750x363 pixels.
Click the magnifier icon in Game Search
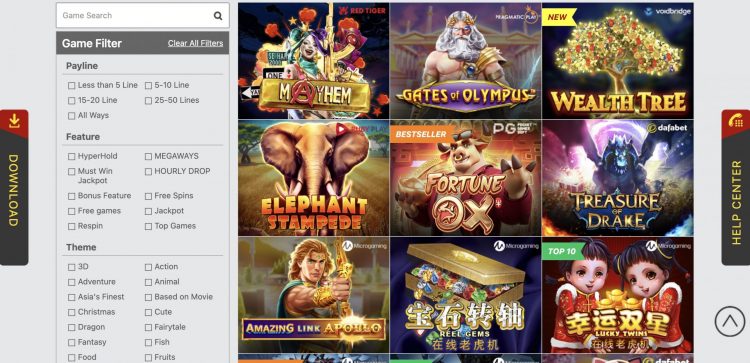[218, 16]
